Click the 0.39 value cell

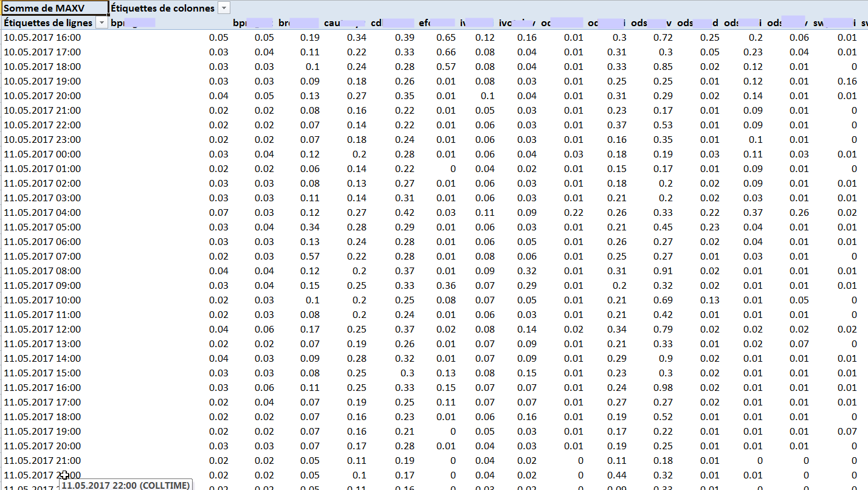pyautogui.click(x=405, y=38)
